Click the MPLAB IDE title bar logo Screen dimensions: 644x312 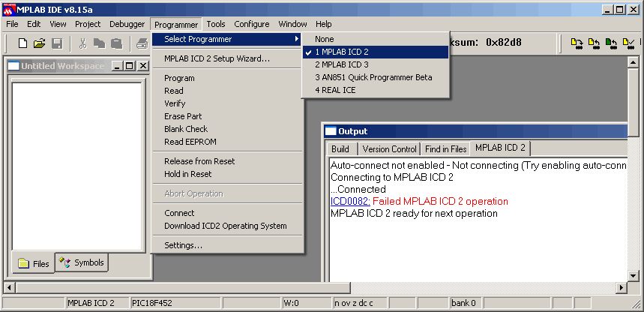pyautogui.click(x=9, y=10)
